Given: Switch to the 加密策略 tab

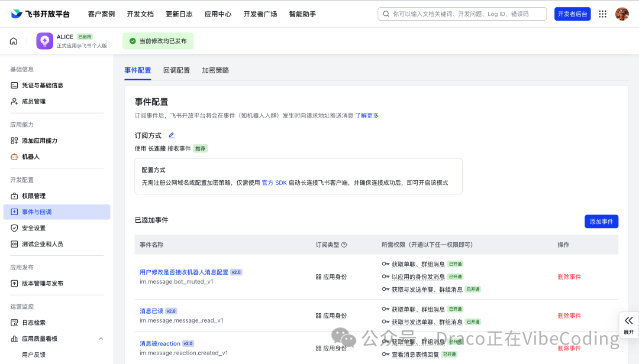Looking at the screenshot, I should click(x=215, y=70).
